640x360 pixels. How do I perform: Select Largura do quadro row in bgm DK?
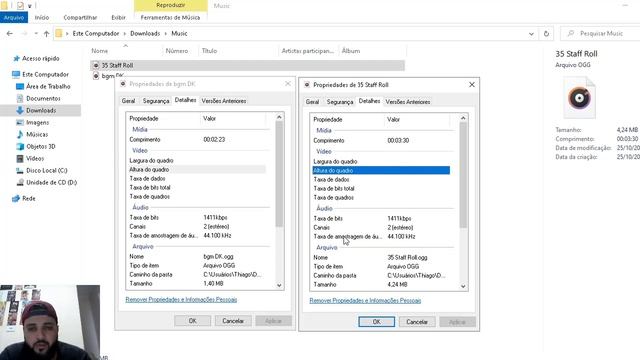[197, 160]
